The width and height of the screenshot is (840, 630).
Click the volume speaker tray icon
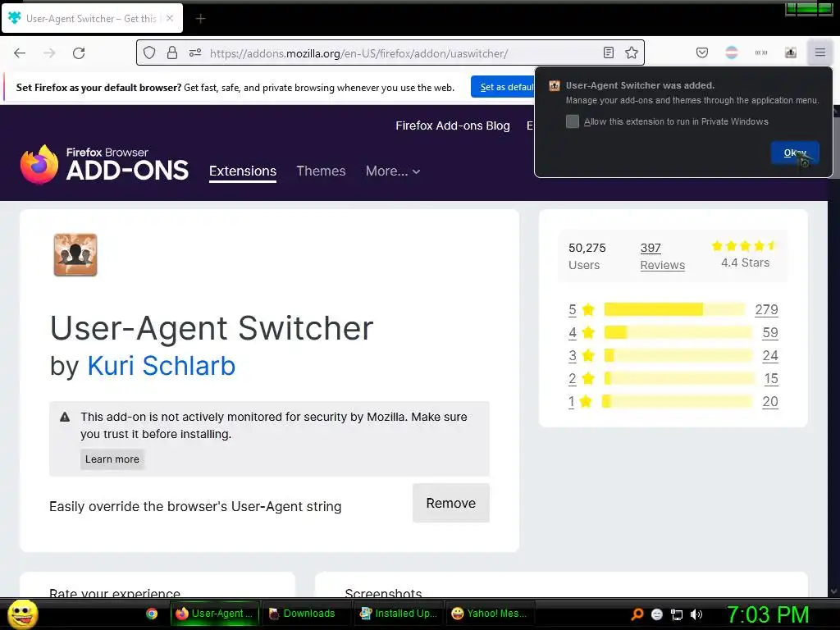(696, 614)
